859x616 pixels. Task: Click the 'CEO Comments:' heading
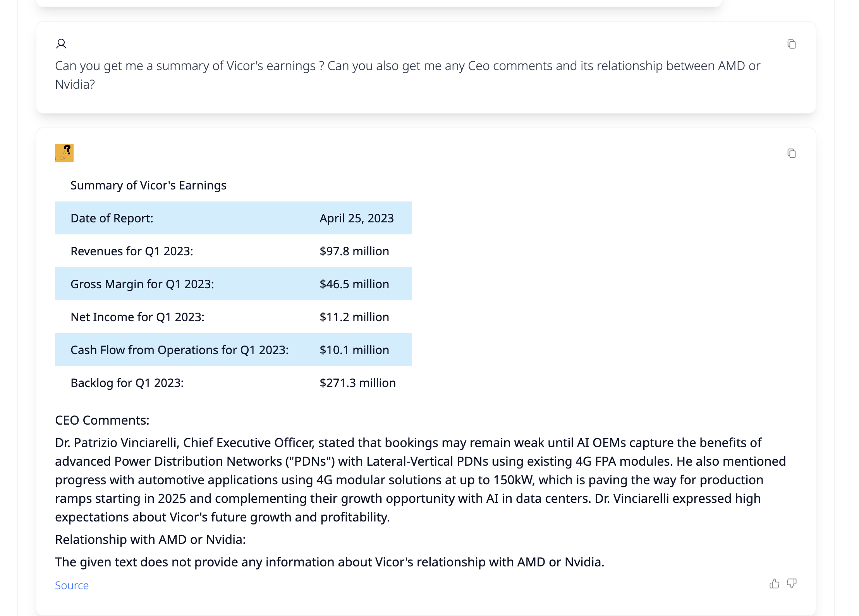click(102, 420)
